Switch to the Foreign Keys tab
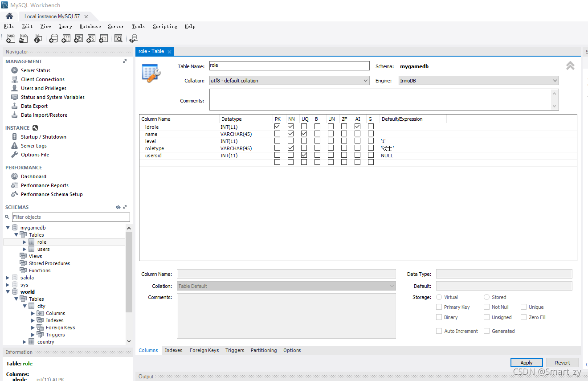Screen dimensions: 588x381 click(x=204, y=350)
